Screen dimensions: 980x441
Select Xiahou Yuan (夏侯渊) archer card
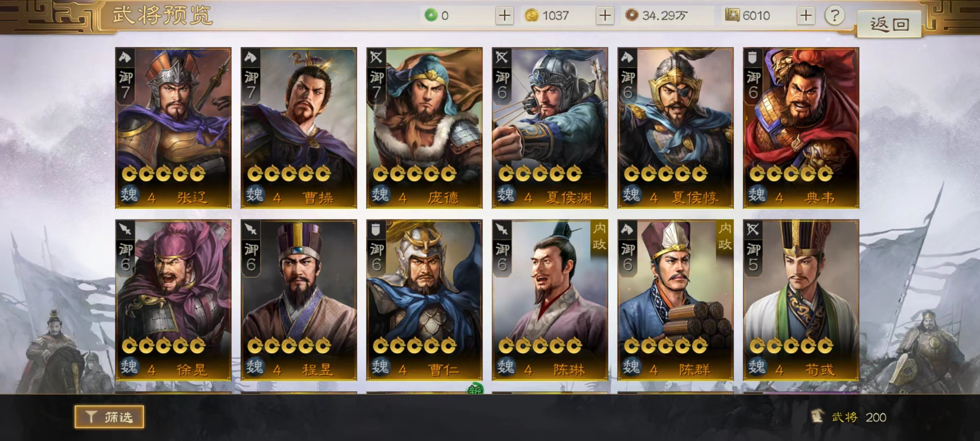tap(550, 128)
